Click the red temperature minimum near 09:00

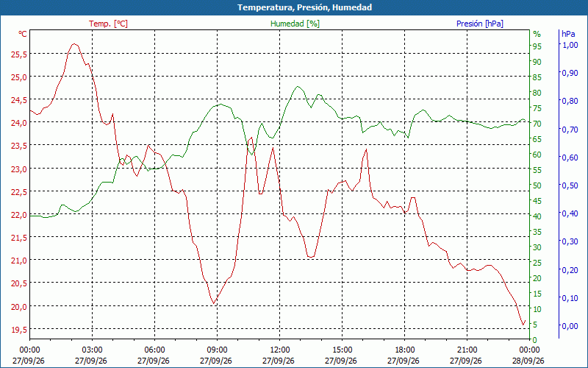click(x=214, y=303)
